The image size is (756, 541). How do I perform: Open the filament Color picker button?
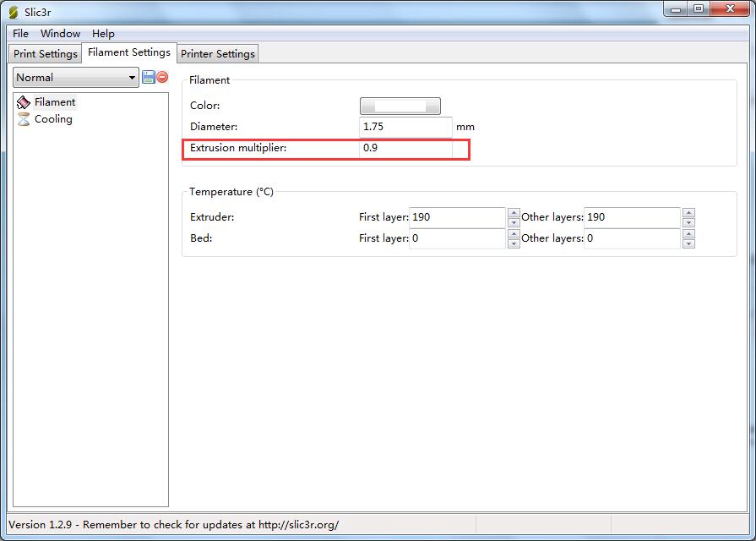point(400,106)
